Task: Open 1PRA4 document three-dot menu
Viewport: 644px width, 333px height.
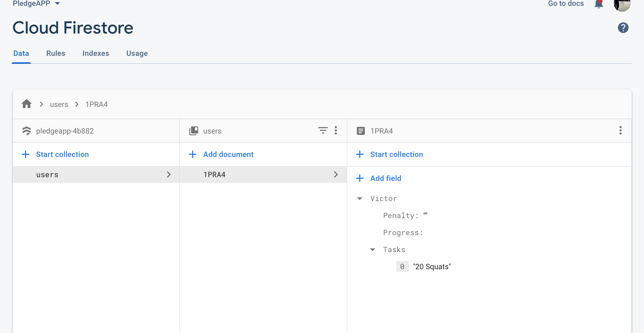Action: (x=620, y=130)
